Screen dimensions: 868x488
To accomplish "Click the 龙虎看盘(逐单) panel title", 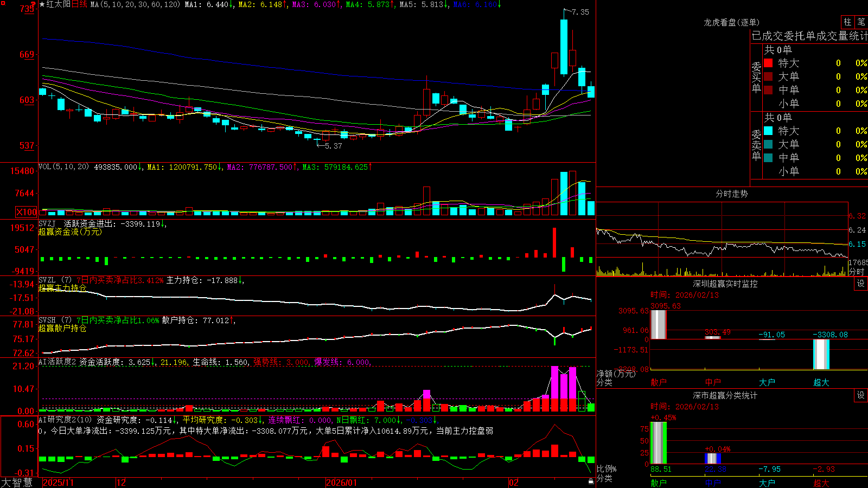I will [731, 22].
